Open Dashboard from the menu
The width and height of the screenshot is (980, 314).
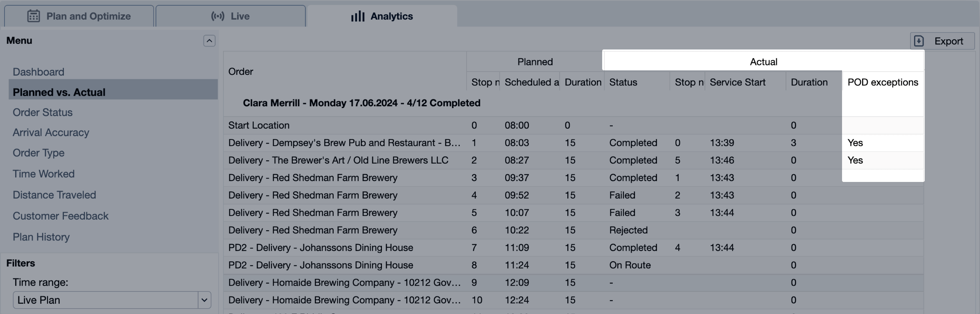pyautogui.click(x=38, y=72)
